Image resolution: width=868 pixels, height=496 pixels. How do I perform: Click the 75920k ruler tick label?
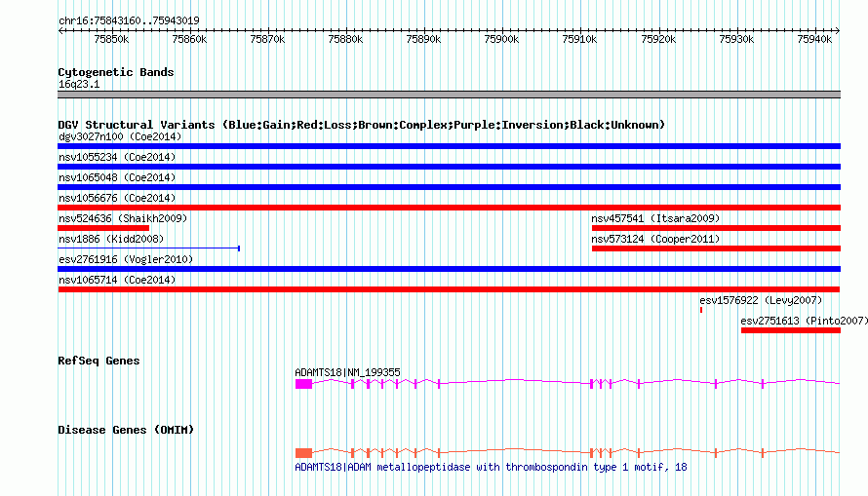(x=658, y=39)
